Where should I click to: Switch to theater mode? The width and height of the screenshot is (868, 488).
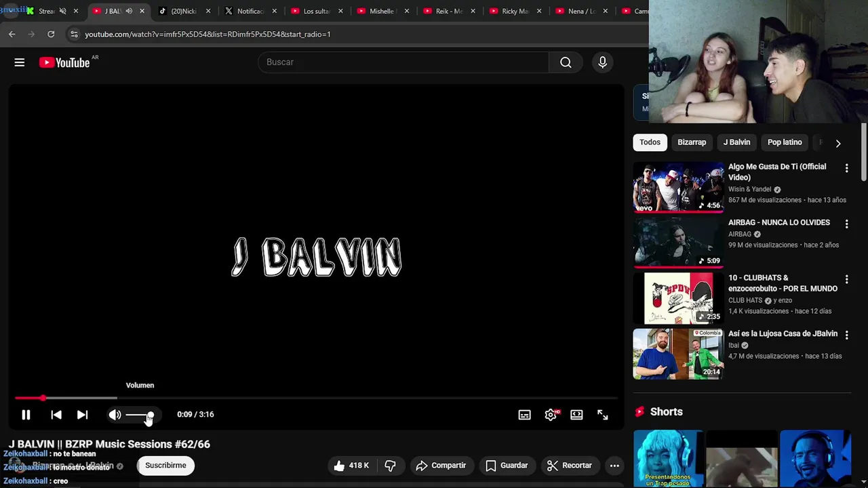(576, 415)
